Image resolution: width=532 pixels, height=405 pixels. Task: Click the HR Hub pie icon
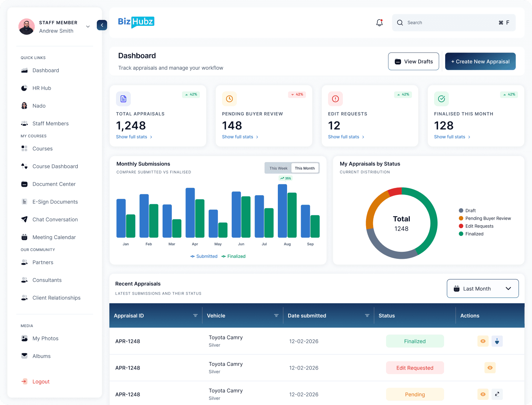point(24,88)
